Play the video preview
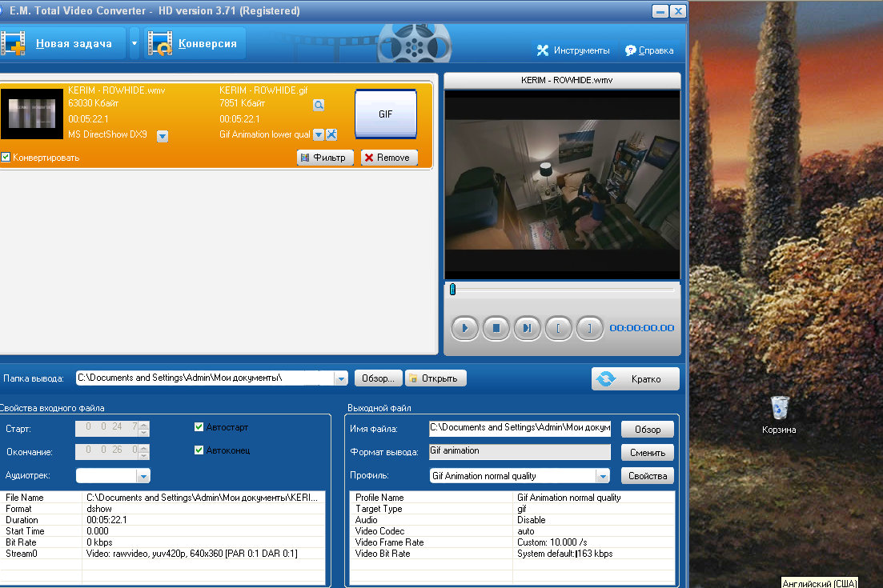This screenshot has width=883, height=588. (x=464, y=328)
